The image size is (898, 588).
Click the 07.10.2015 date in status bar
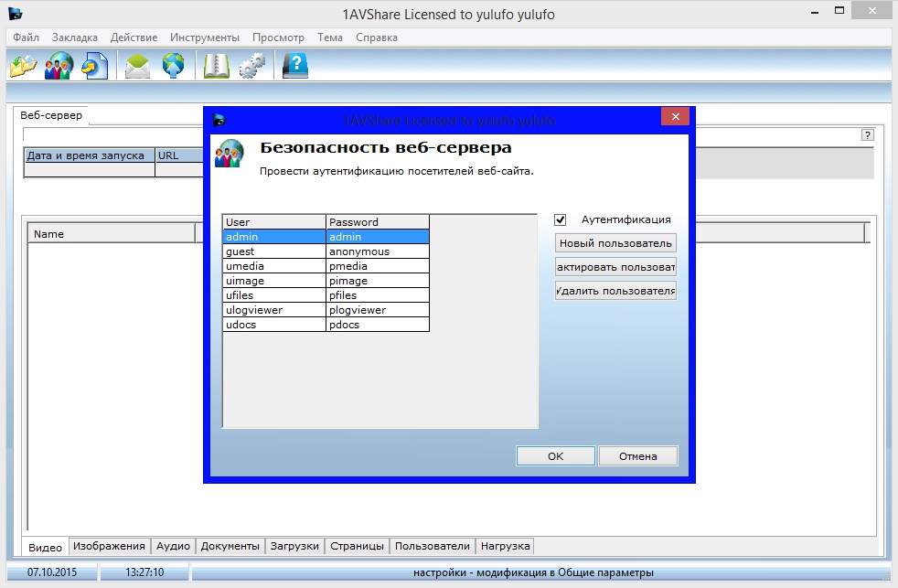(52, 572)
